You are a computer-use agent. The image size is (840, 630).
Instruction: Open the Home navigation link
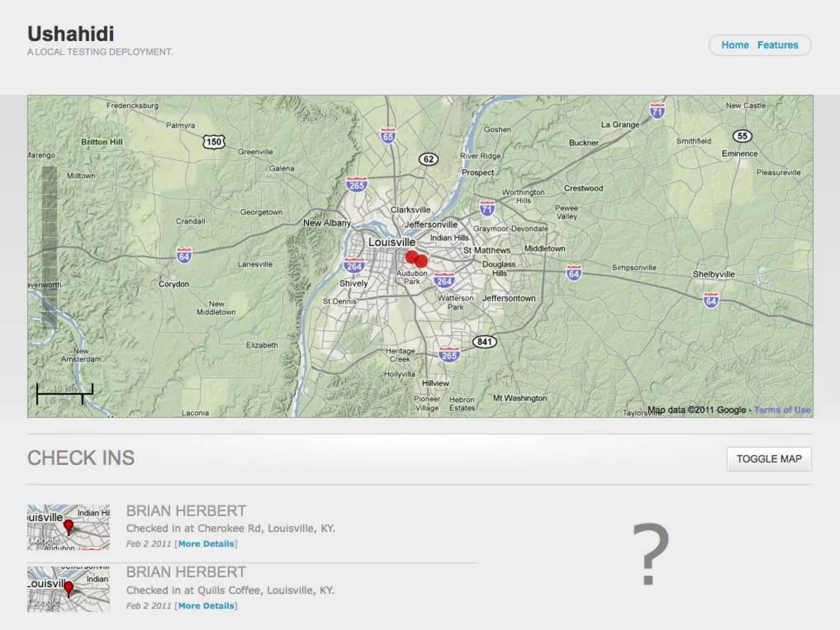click(735, 45)
